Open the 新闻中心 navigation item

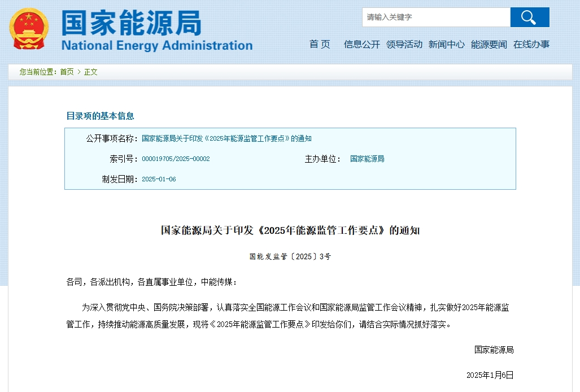[x=447, y=45]
